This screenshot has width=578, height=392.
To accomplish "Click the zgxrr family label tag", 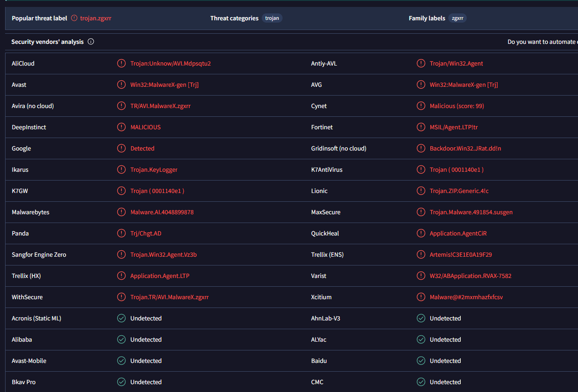I will pos(458,18).
